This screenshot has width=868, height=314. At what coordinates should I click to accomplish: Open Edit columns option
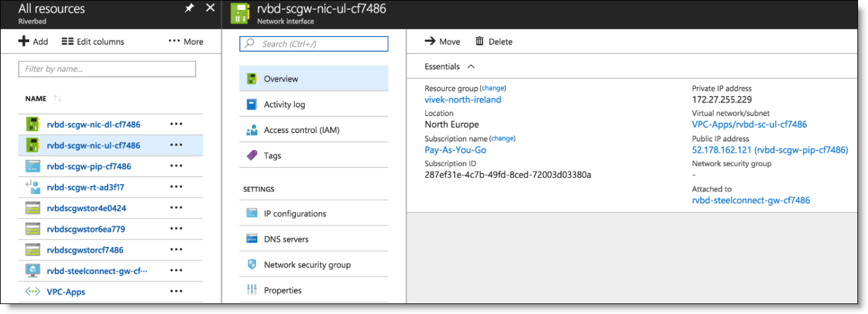click(x=93, y=42)
